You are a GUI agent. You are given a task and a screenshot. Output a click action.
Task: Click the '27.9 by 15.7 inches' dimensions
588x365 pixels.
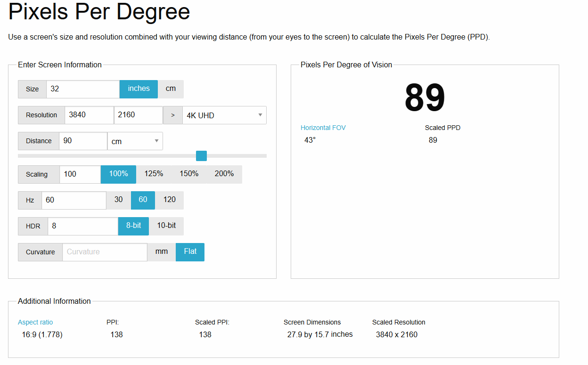coord(320,334)
